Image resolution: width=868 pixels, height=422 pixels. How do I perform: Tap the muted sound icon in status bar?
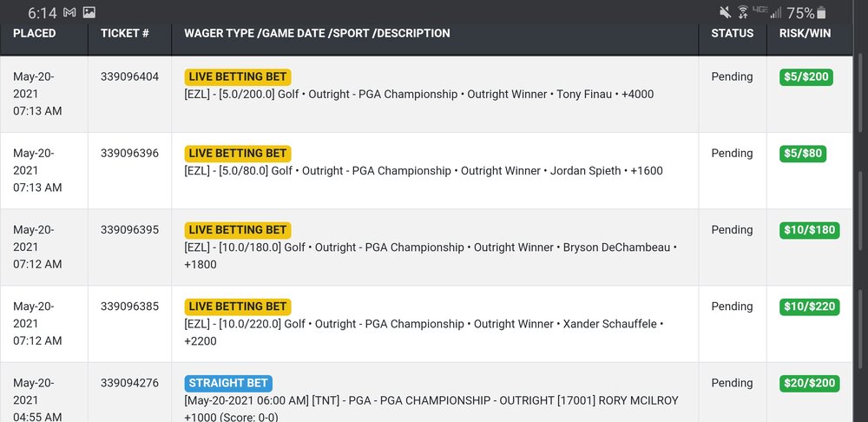(725, 12)
